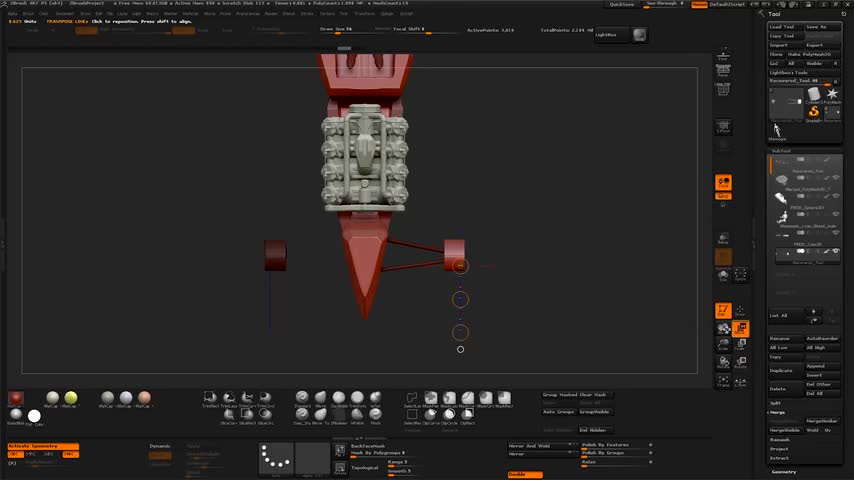The height and width of the screenshot is (480, 854).
Task: Select the red MatCap material sphere
Action: coord(16,398)
